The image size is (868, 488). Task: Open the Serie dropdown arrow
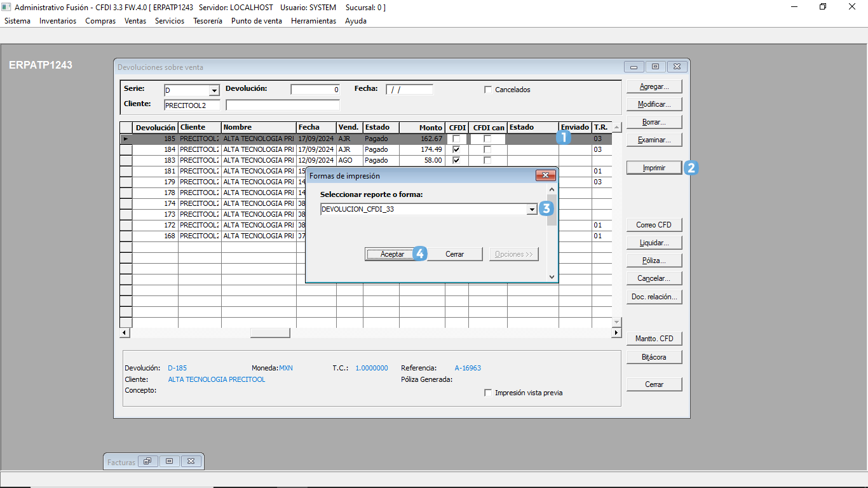214,90
